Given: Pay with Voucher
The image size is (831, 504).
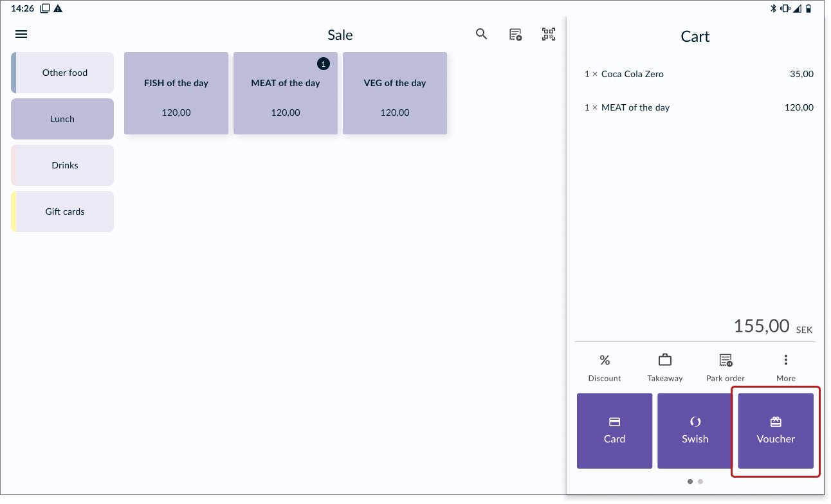Looking at the screenshot, I should coord(776,431).
